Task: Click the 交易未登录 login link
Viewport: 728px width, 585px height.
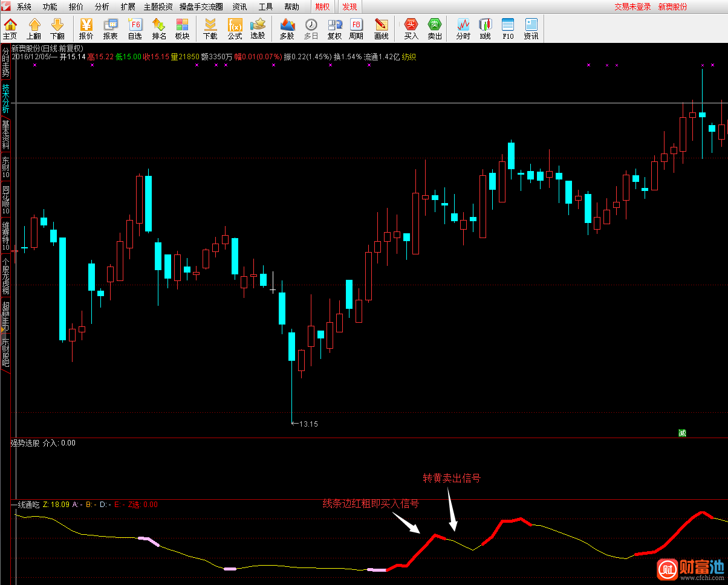Action: point(632,7)
